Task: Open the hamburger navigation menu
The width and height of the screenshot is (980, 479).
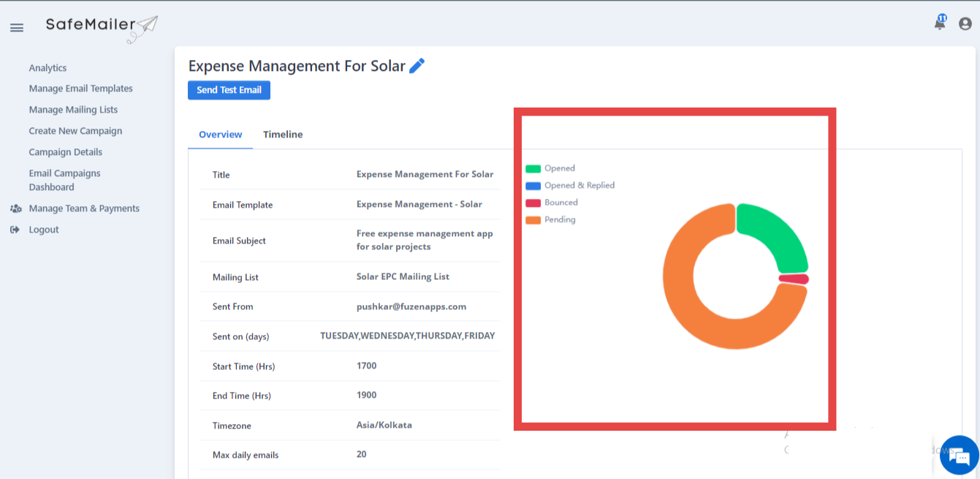Action: pyautogui.click(x=16, y=28)
